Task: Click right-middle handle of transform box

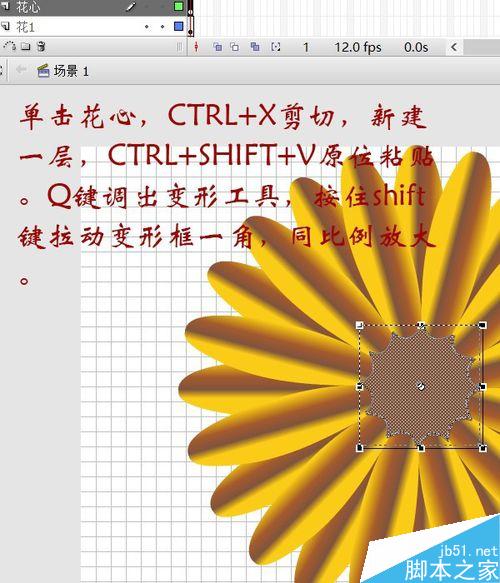Action: [x=483, y=387]
